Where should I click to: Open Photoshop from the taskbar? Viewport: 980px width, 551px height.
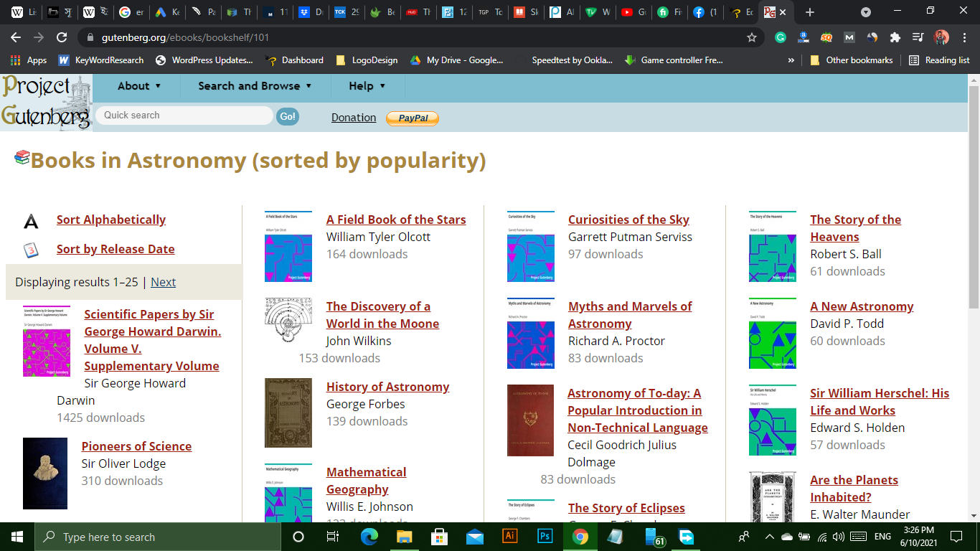click(x=545, y=537)
